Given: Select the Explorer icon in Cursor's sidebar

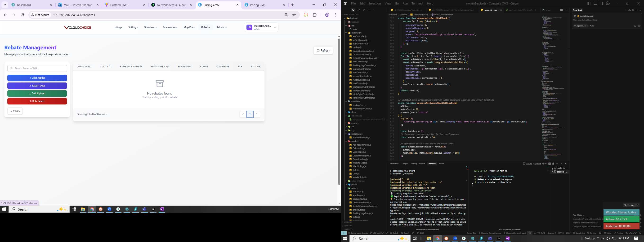Looking at the screenshot, I should coord(353,10).
